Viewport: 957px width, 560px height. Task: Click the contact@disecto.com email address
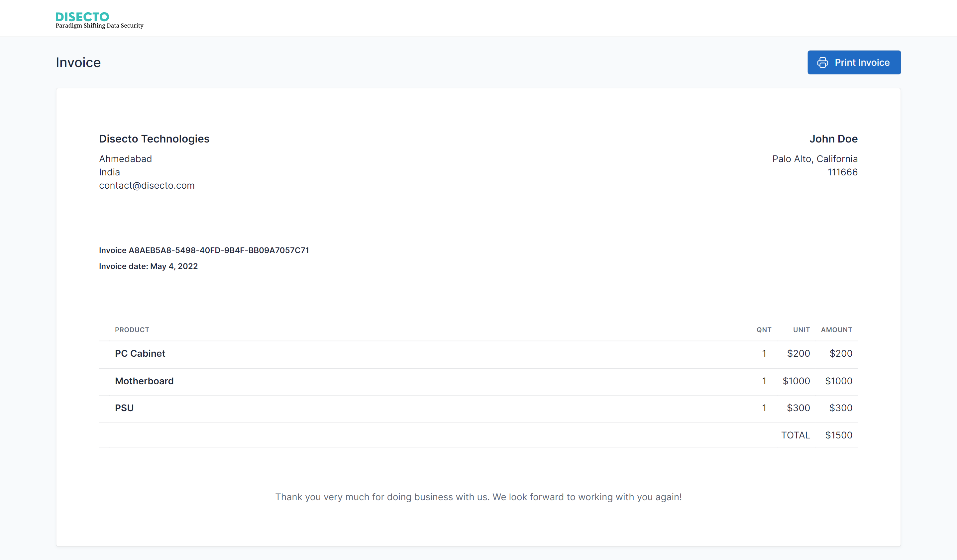[147, 186]
